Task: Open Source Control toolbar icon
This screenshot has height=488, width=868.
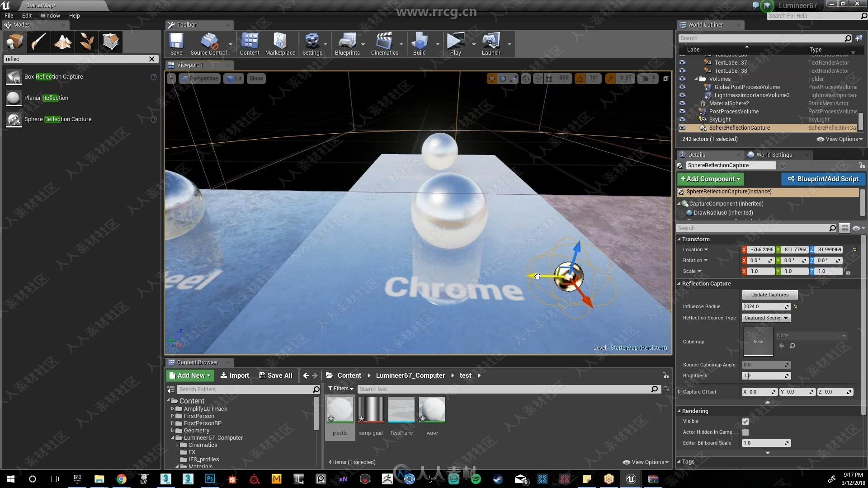Action: (x=208, y=44)
